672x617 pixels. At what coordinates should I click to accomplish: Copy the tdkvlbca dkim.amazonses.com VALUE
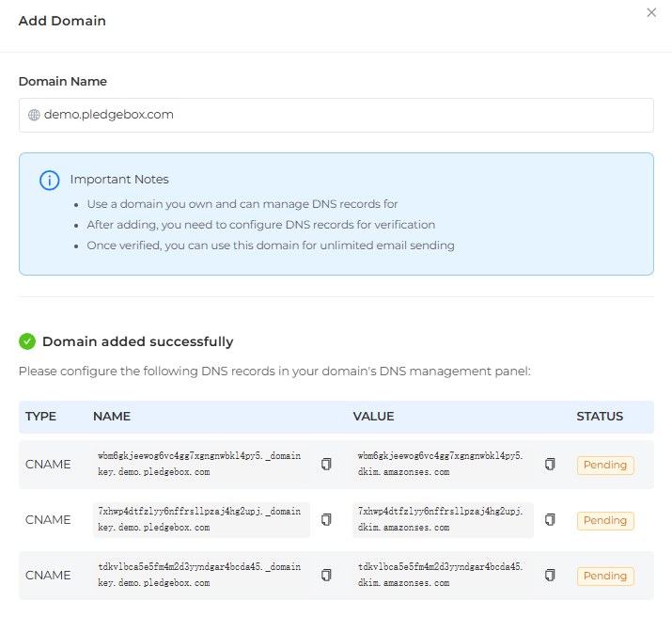click(550, 576)
